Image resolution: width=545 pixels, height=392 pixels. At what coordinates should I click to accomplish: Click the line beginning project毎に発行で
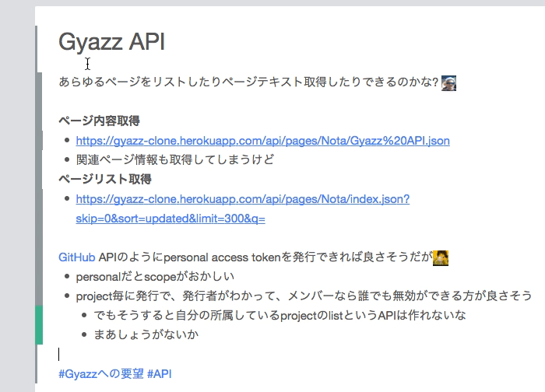(304, 296)
